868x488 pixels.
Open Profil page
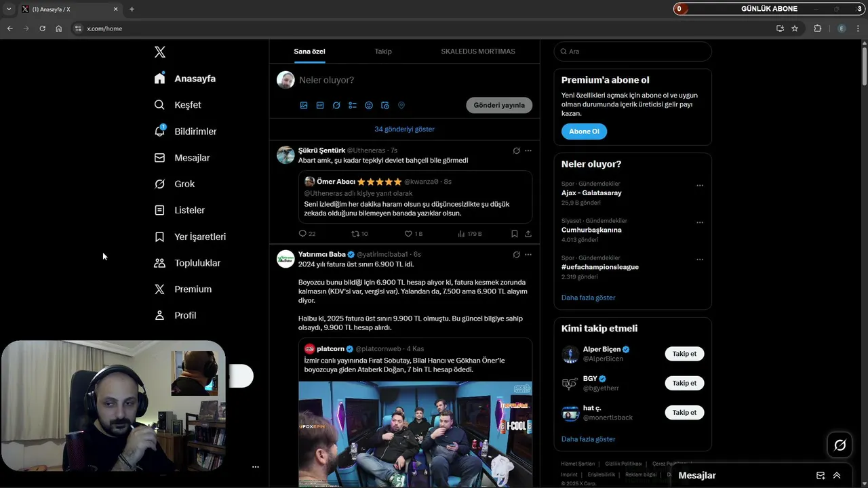coord(175,315)
